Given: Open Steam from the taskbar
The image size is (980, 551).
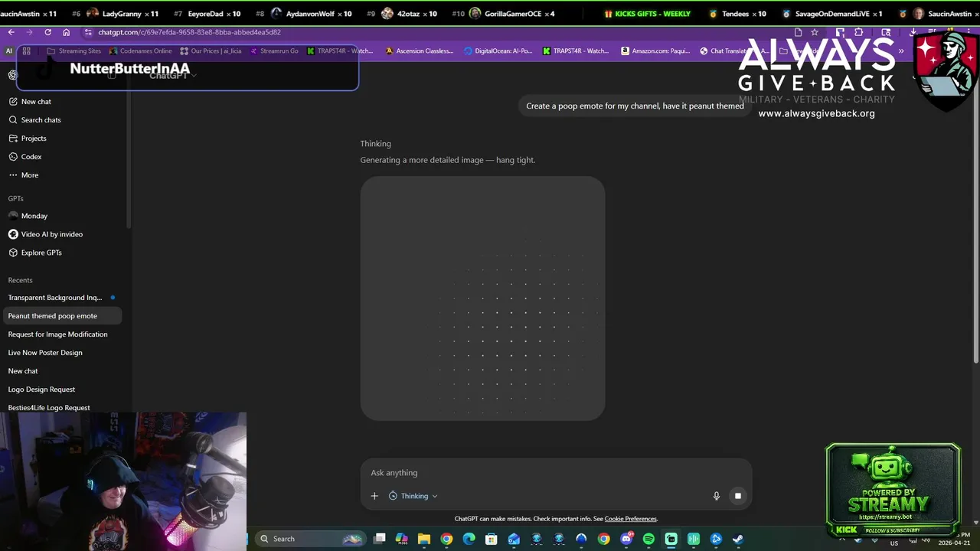Looking at the screenshot, I should click(738, 539).
